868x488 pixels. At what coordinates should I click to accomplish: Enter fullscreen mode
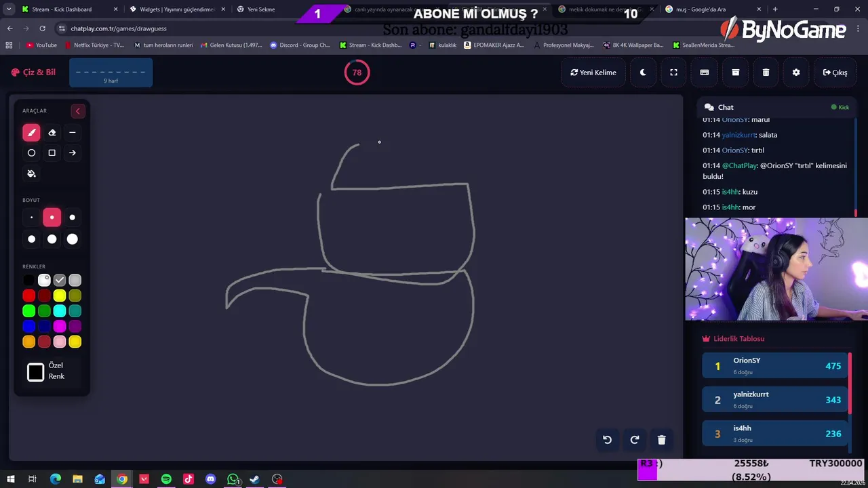click(673, 73)
